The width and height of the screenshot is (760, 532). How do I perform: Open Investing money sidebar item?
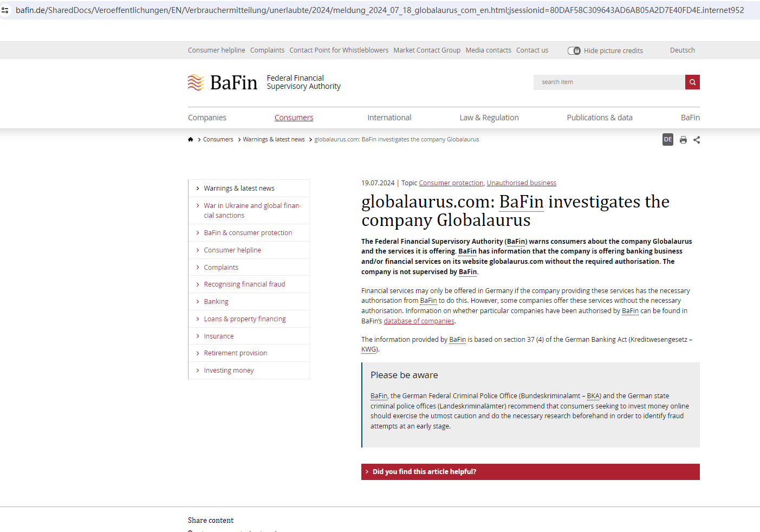[x=229, y=371]
